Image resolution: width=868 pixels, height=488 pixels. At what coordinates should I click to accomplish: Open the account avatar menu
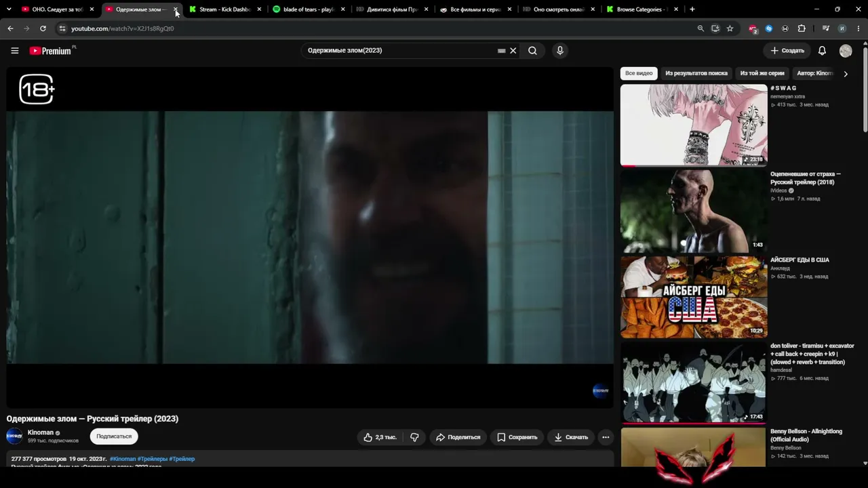[846, 51]
